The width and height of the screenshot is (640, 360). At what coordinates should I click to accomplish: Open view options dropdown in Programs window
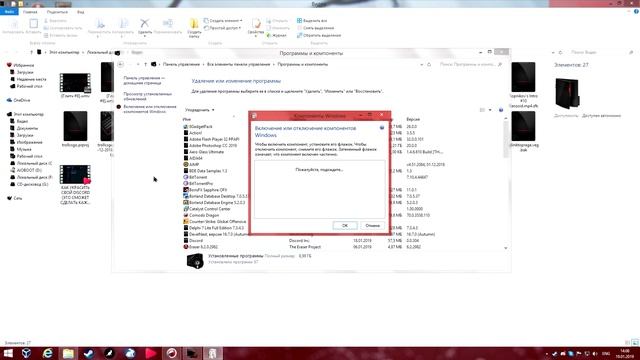tap(490, 110)
